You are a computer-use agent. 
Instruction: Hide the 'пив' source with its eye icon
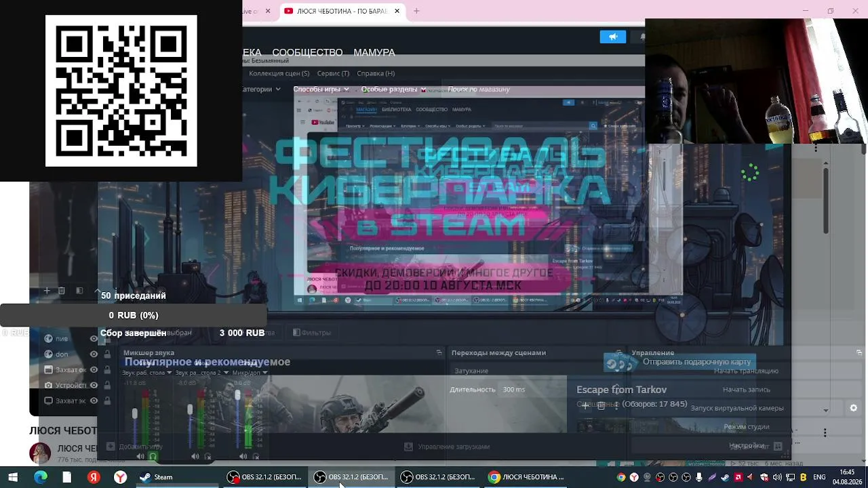click(94, 338)
